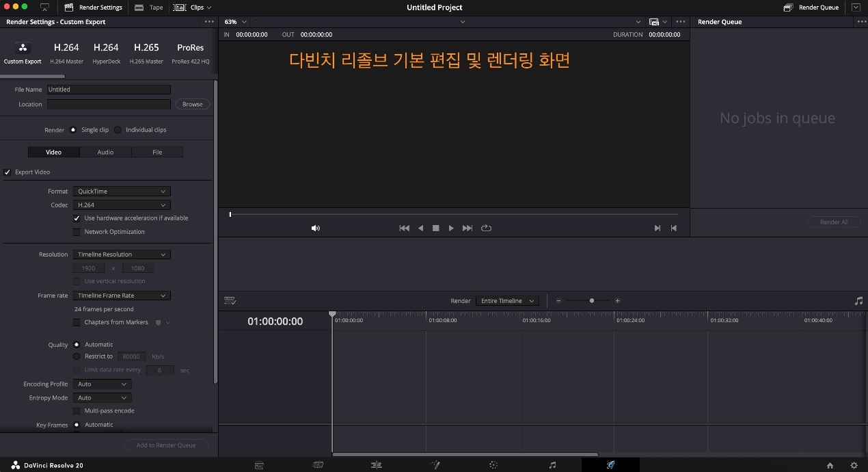This screenshot has width=868, height=472.
Task: Open timeline view options icon
Action: pos(230,301)
